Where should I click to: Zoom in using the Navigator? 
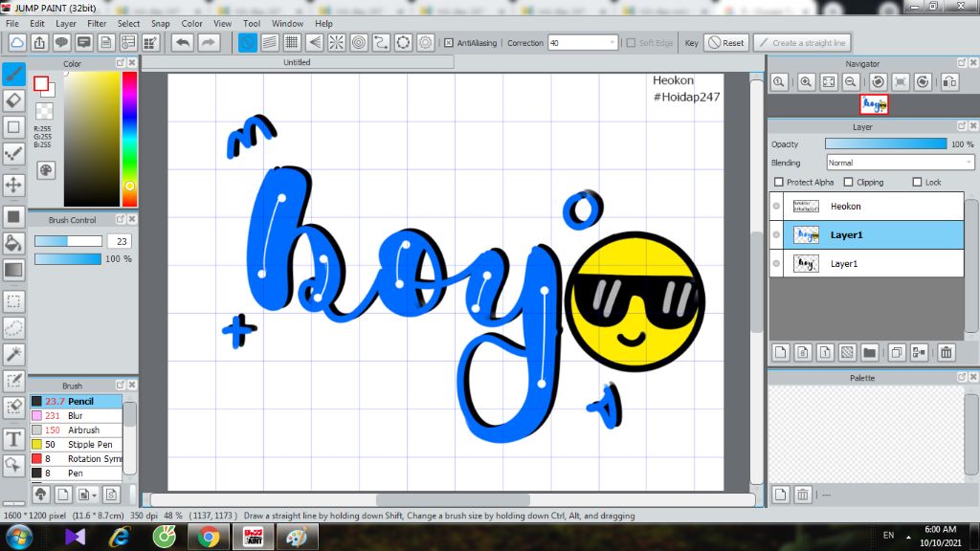point(806,82)
